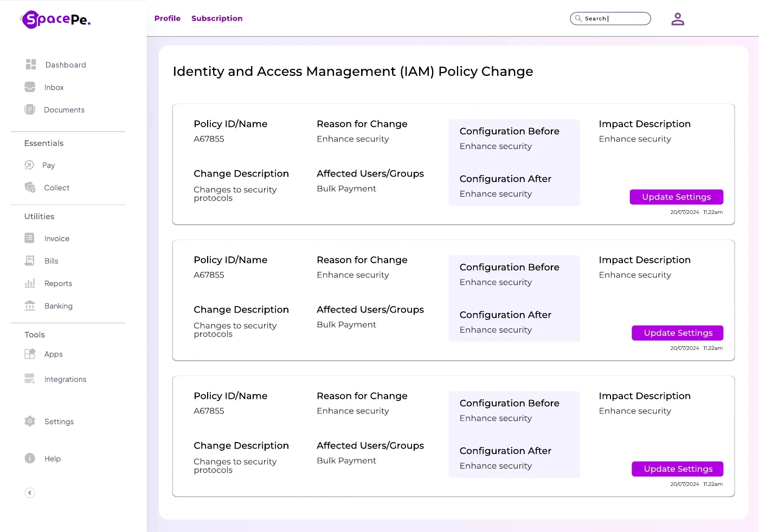
Task: Click Changes to security protocols in third card
Action: (235, 466)
